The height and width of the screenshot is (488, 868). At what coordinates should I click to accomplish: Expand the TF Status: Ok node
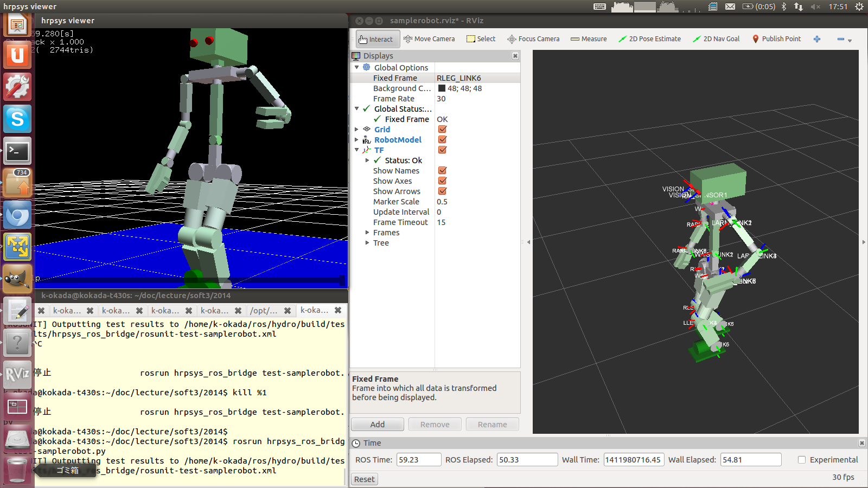pos(367,160)
